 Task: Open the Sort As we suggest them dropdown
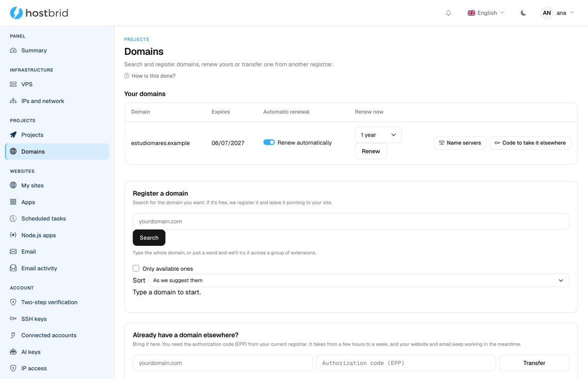pyautogui.click(x=359, y=280)
